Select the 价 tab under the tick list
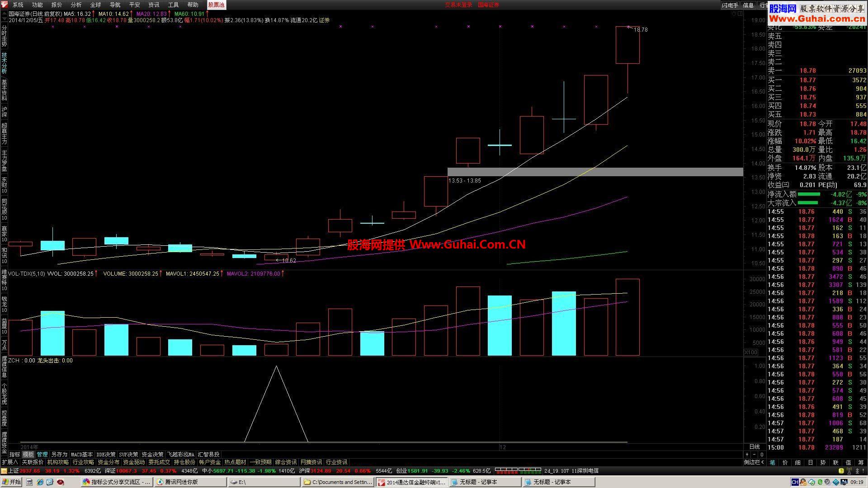The height and width of the screenshot is (488, 868). [785, 462]
